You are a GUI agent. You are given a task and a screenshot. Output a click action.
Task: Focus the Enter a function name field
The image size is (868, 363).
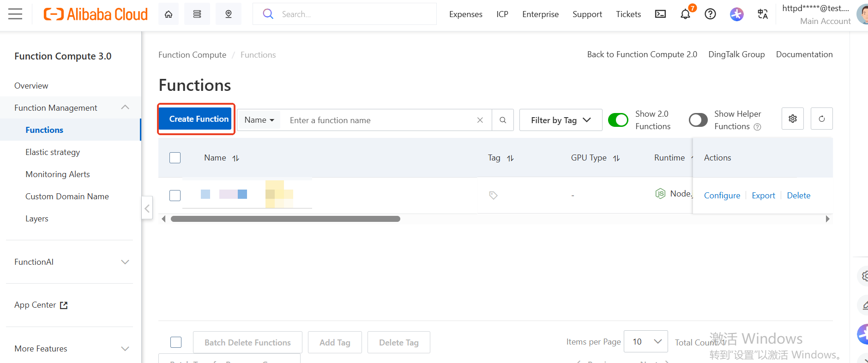(x=379, y=120)
